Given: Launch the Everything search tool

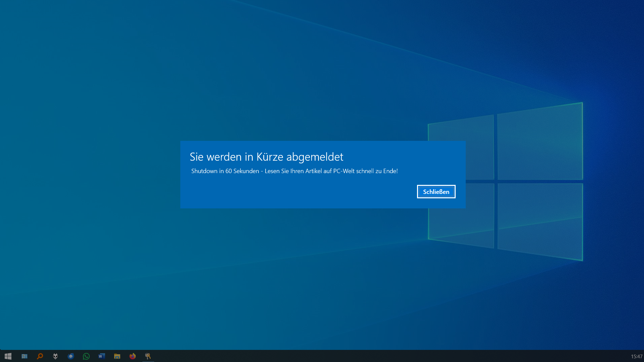Looking at the screenshot, I should 40,356.
